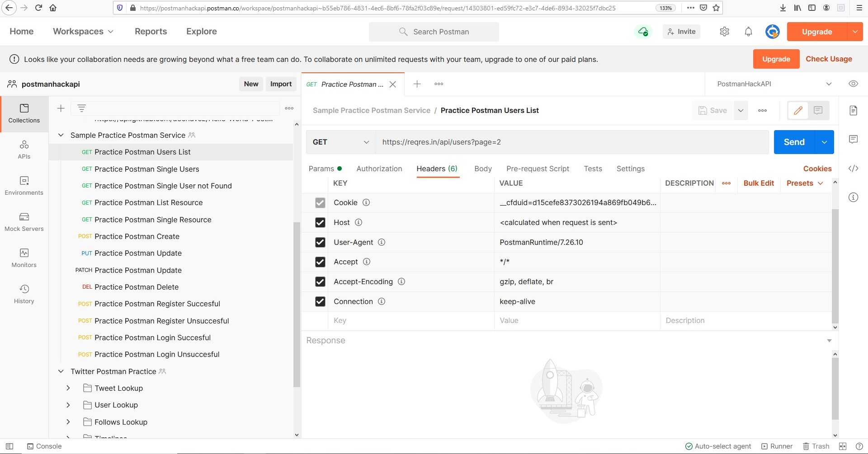Open the Mock Servers sidebar panel
The width and height of the screenshot is (868, 454).
24,222
